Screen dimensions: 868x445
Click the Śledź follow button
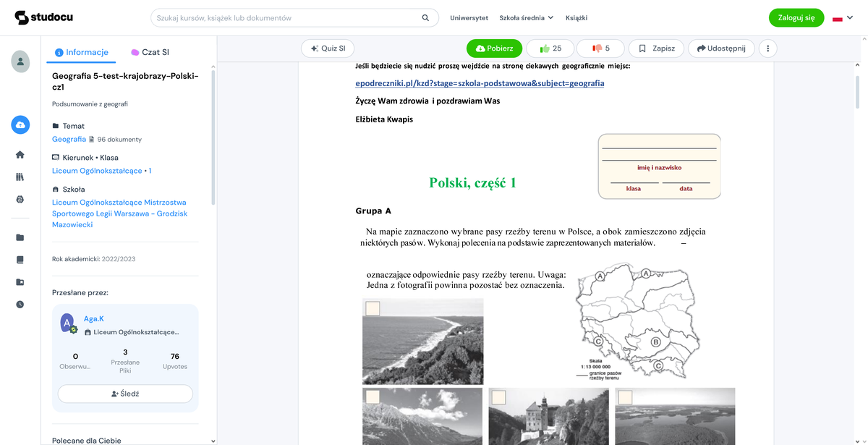125,394
